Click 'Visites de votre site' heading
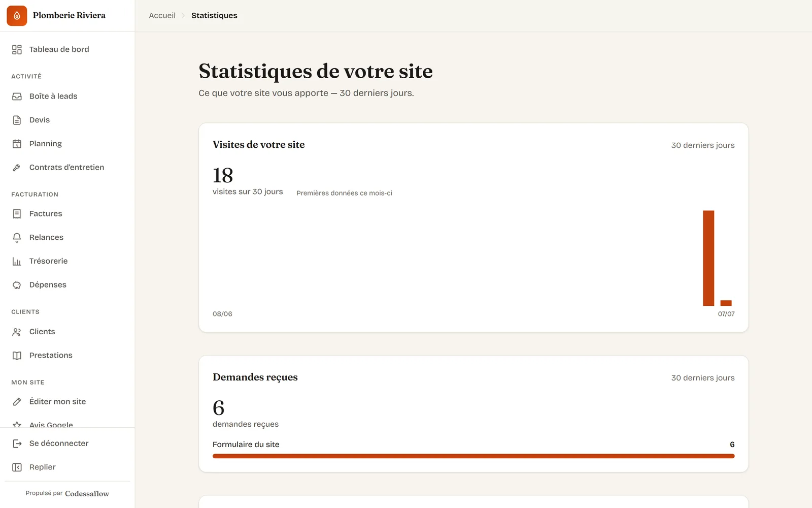812x508 pixels. pyautogui.click(x=259, y=145)
